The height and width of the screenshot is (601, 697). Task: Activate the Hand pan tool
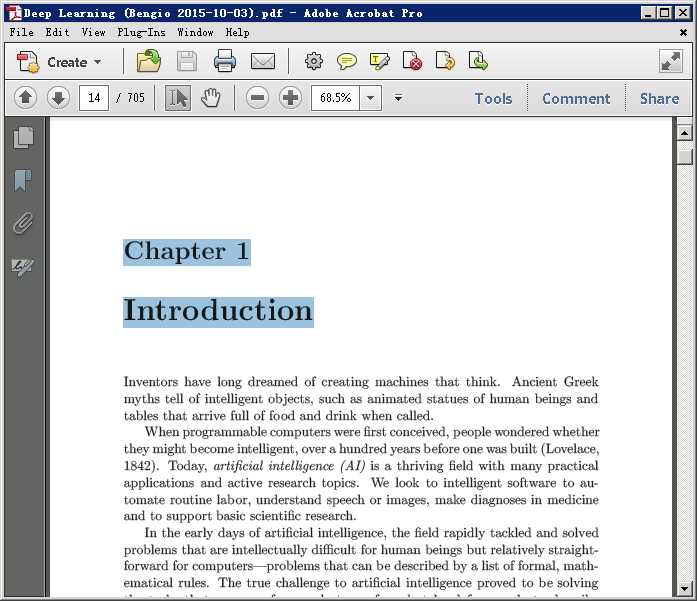211,98
